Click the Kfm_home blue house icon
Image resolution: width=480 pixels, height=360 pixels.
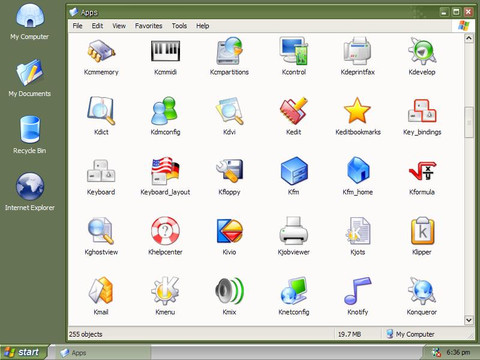click(x=358, y=171)
